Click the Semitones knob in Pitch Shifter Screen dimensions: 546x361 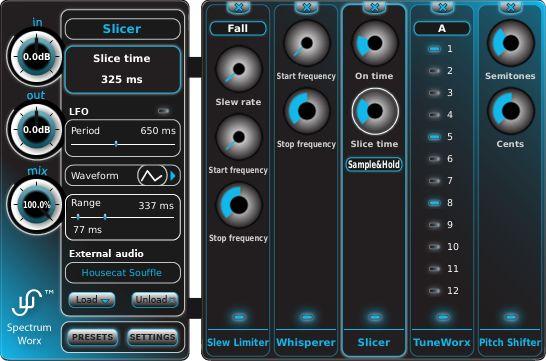(x=510, y=43)
